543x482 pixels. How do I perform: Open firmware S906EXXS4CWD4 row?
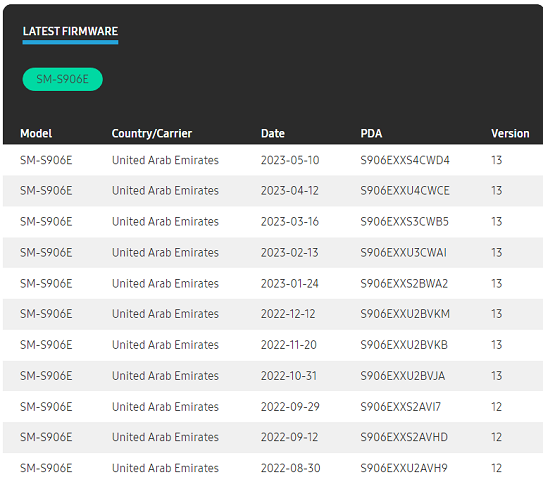[273, 160]
